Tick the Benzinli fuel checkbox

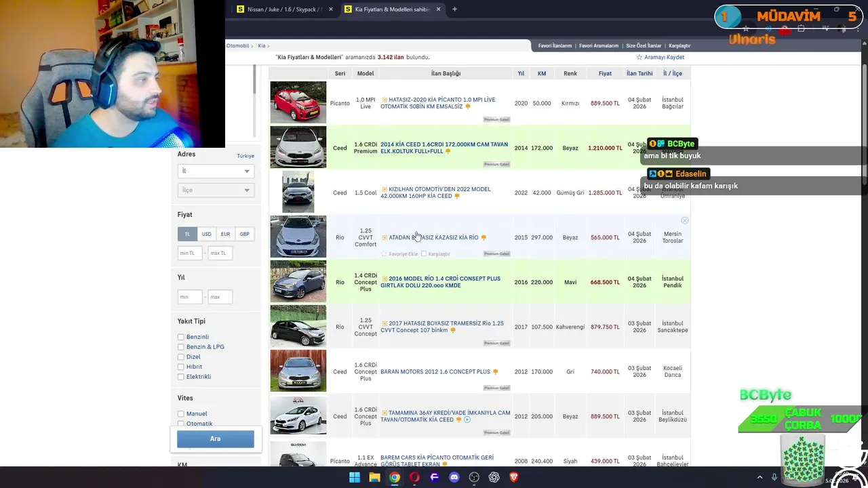point(181,337)
